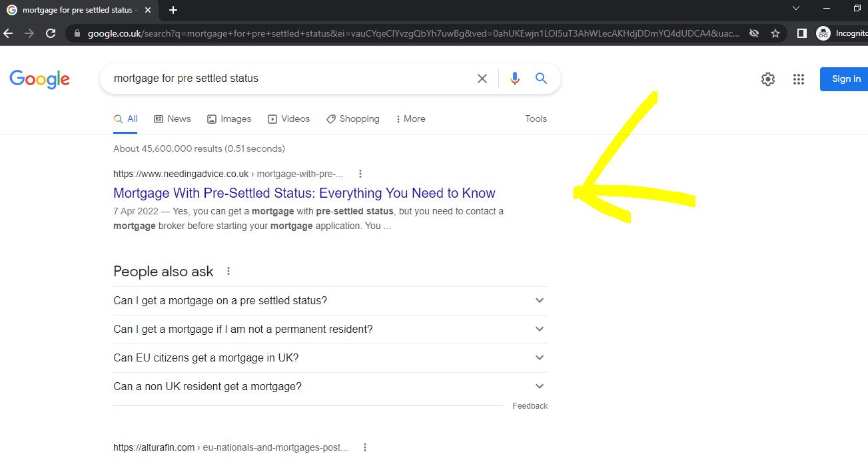Open the browser side panel icon
Viewport: 868px width, 460px height.
point(802,33)
